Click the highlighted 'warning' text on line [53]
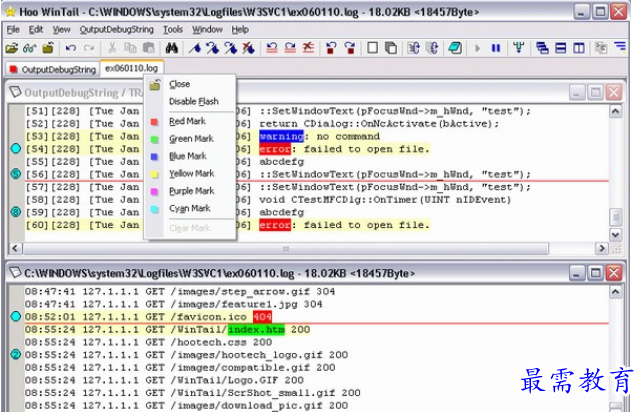The width and height of the screenshot is (642, 412). tap(281, 136)
